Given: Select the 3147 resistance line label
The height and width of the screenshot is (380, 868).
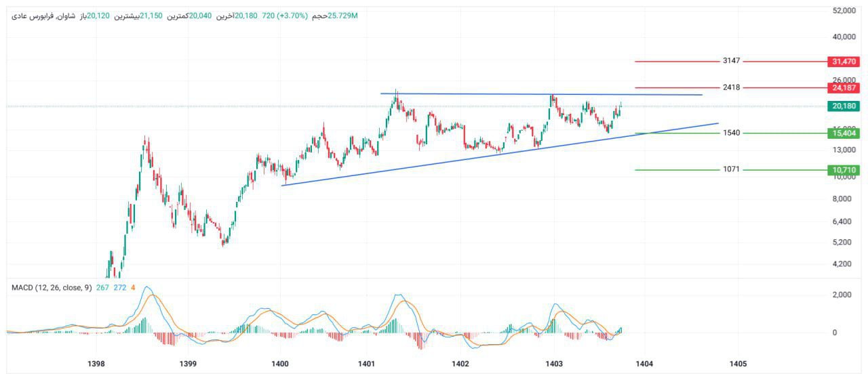Looking at the screenshot, I should 731,61.
